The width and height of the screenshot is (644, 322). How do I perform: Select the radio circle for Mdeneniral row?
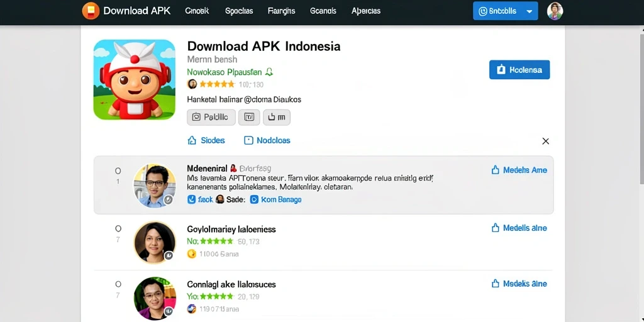pos(118,171)
